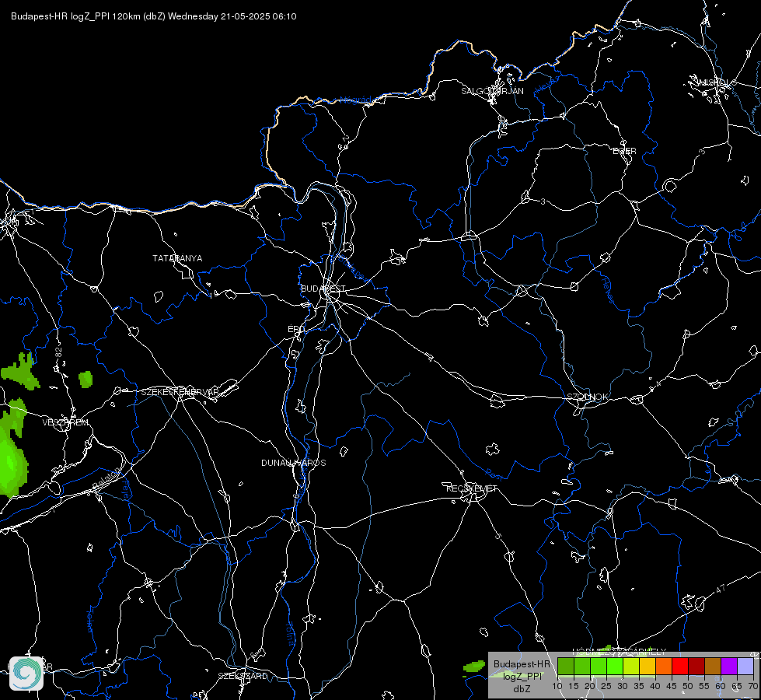Click the BUDAPEST city label
The width and height of the screenshot is (761, 700).
tap(323, 289)
